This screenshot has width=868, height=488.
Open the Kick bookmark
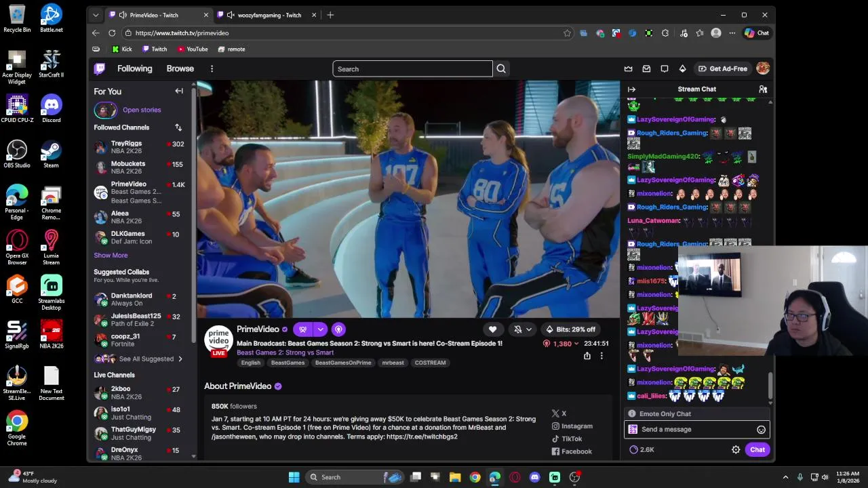click(x=122, y=49)
